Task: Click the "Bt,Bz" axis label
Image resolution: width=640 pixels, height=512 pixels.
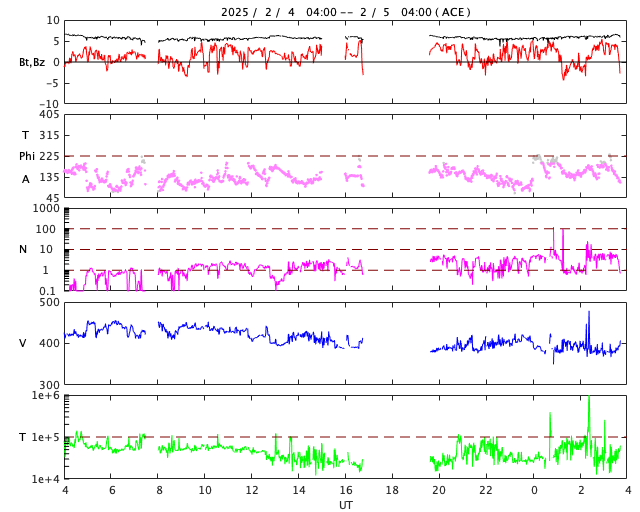Action: click(32, 62)
